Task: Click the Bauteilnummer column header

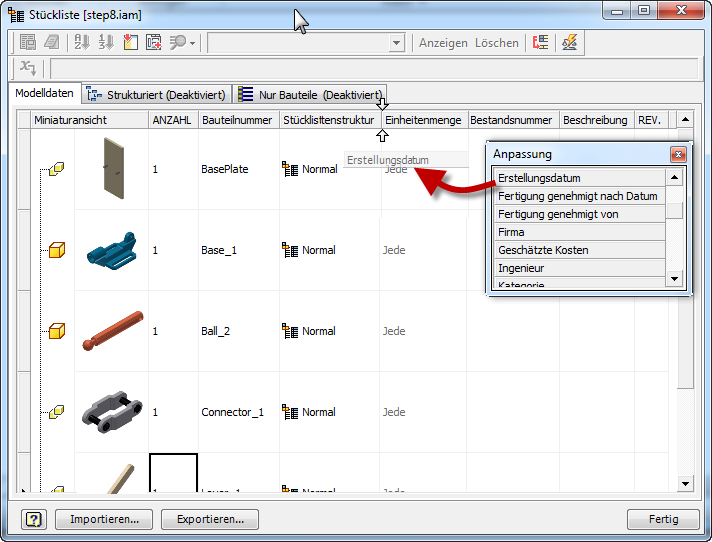Action: (239, 120)
